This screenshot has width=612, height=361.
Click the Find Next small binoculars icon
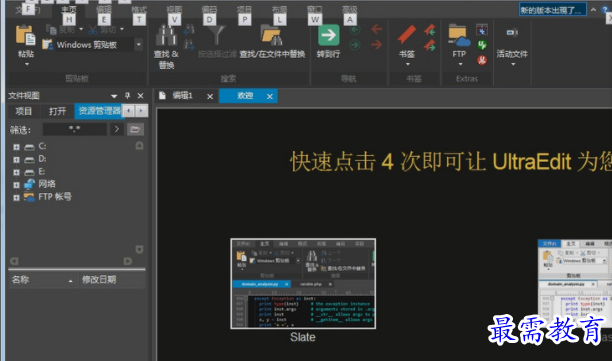tap(189, 45)
